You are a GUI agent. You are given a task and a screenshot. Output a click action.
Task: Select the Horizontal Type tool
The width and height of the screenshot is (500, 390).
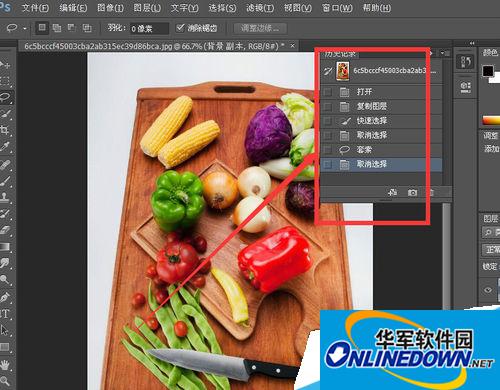point(5,314)
